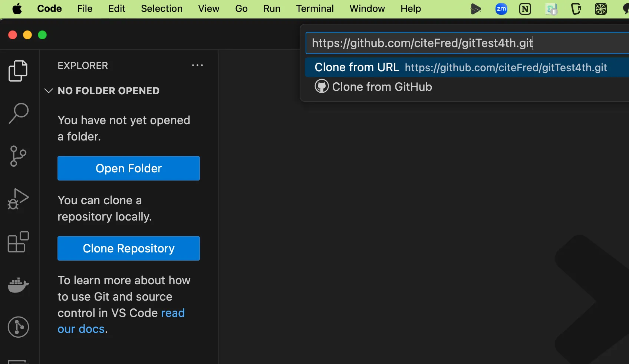
Task: Open the Git Graph circular icon
Action: point(18,327)
